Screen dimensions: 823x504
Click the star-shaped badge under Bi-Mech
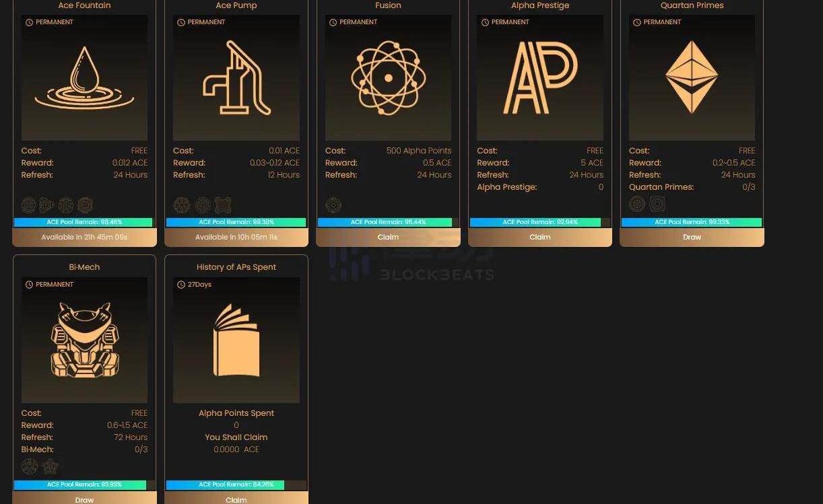click(x=50, y=466)
